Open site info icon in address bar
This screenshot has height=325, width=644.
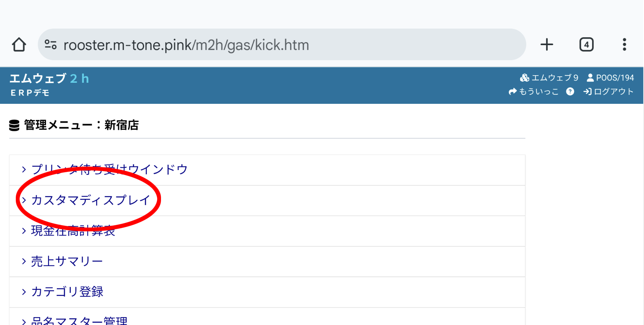click(51, 45)
